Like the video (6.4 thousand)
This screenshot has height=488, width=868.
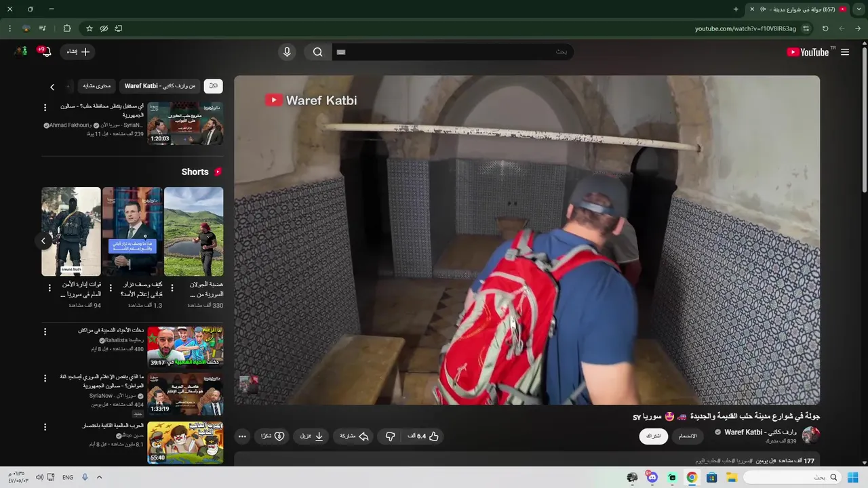[423, 436]
